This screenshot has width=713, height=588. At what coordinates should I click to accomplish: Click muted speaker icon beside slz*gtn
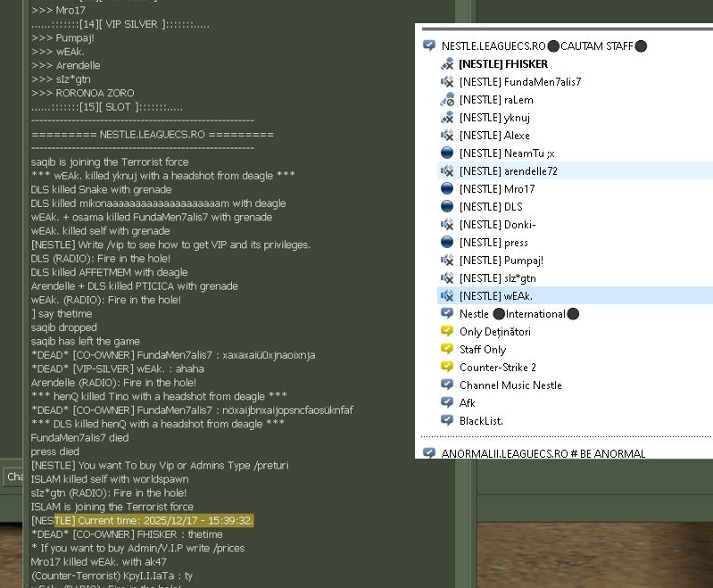[x=447, y=277]
